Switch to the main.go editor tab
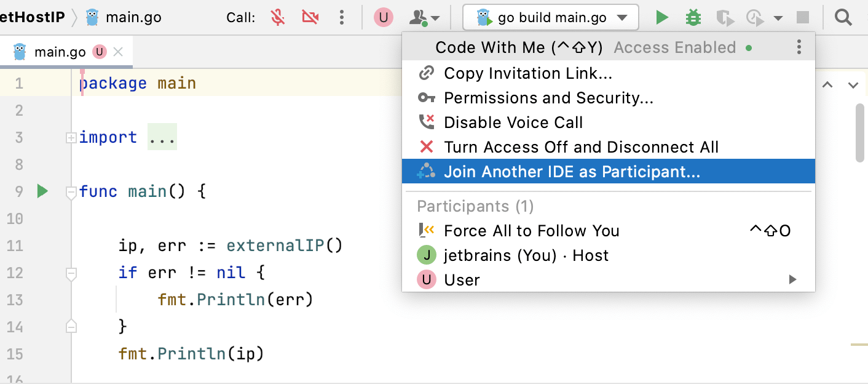The image size is (868, 384). coord(58,52)
